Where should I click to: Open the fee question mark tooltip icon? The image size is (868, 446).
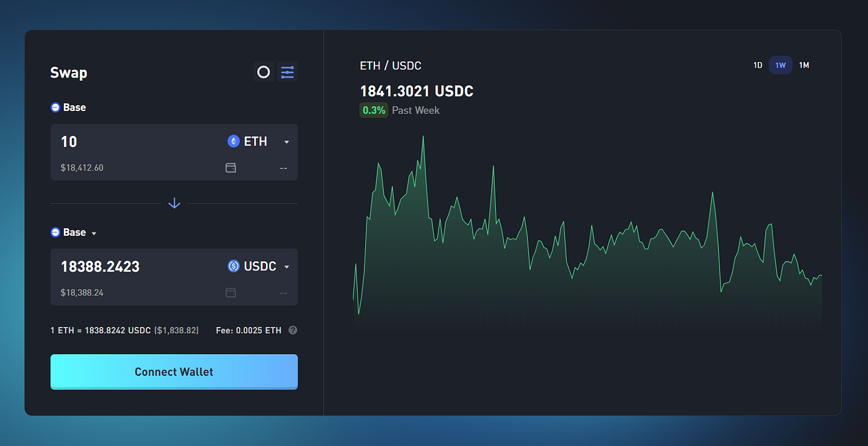coord(292,330)
